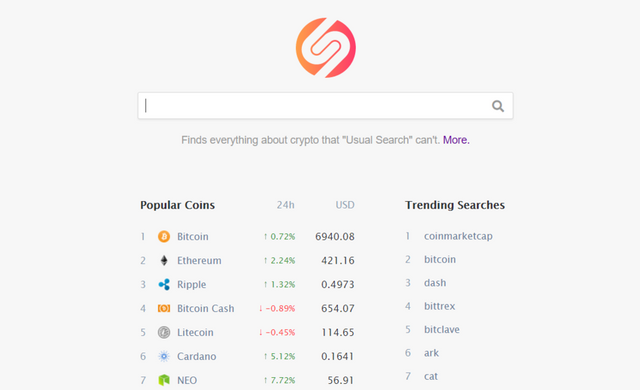This screenshot has height=390, width=640.
Task: Select the NEO coin icon
Action: (164, 380)
